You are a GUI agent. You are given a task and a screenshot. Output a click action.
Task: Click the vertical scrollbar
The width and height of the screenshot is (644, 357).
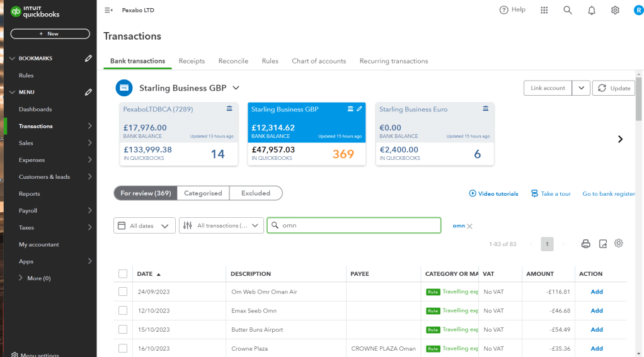[639, 99]
